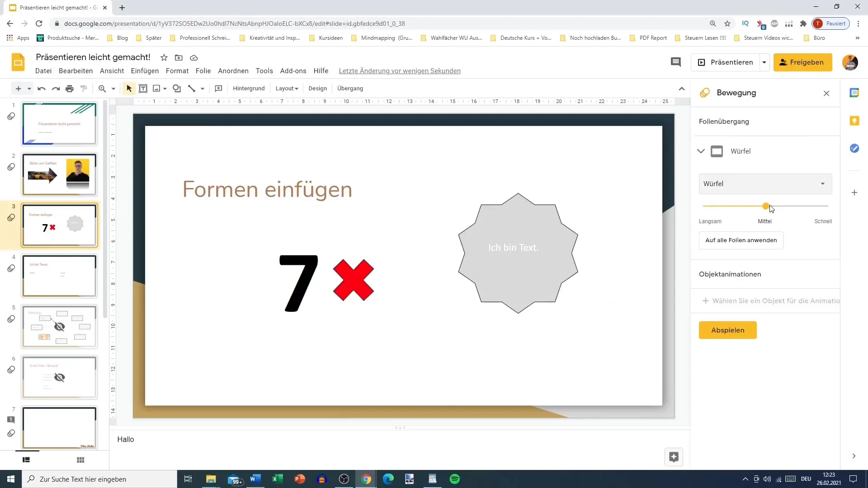This screenshot has height=488, width=868.
Task: Click the Freigeben share button
Action: point(802,62)
